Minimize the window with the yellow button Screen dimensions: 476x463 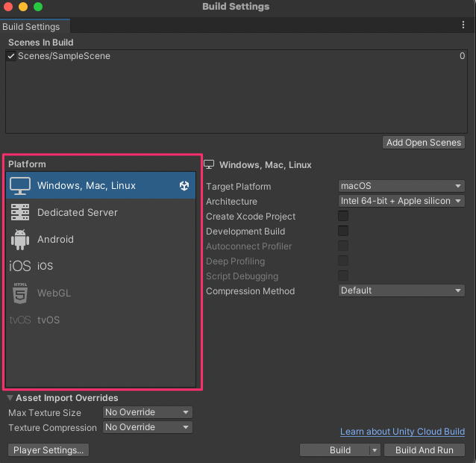point(23,7)
